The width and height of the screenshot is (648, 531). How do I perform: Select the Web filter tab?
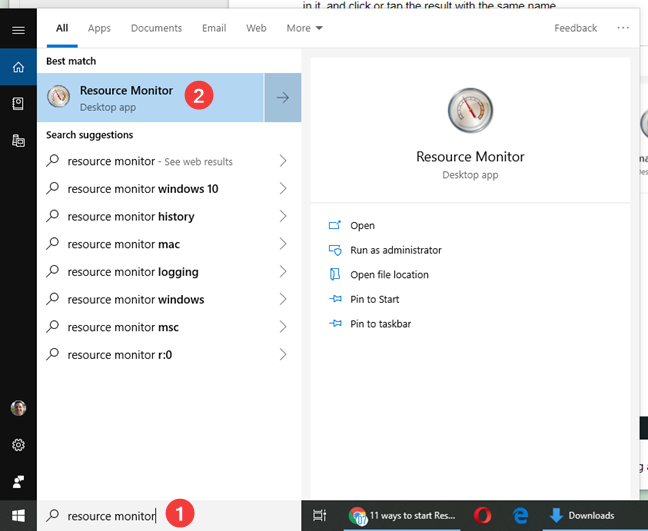[x=256, y=28]
